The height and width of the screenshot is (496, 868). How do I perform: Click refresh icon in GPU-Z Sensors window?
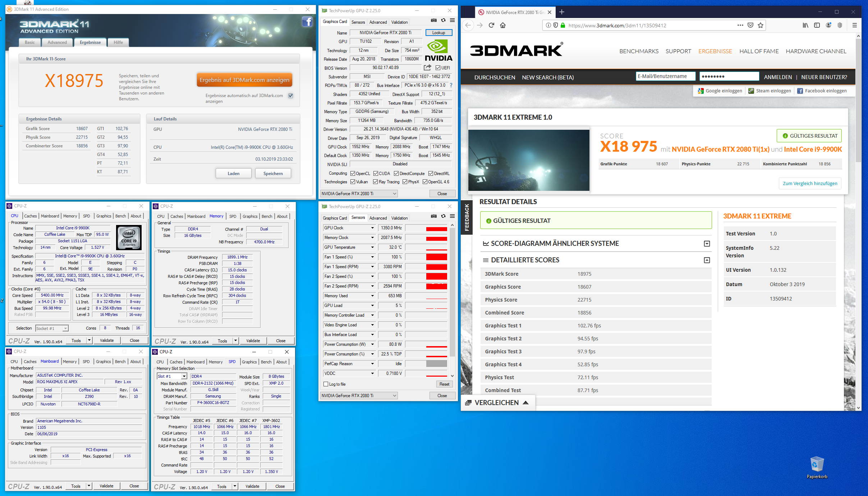(x=443, y=216)
